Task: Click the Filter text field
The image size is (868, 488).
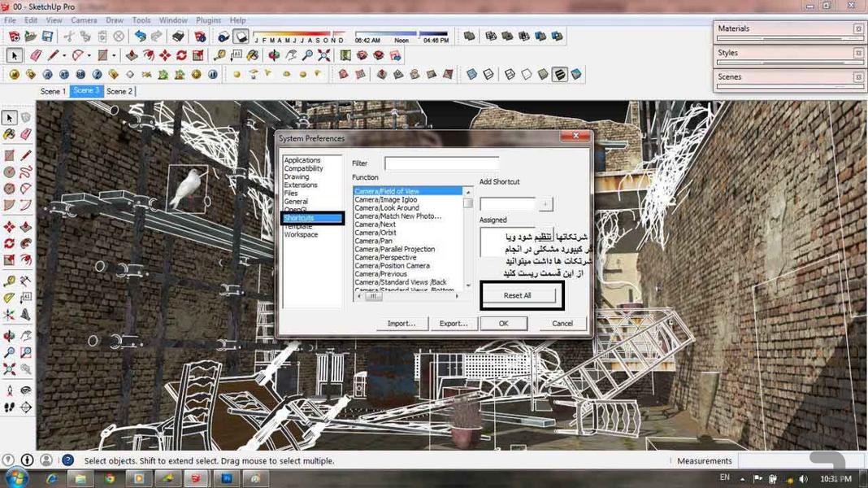Action: tap(441, 163)
